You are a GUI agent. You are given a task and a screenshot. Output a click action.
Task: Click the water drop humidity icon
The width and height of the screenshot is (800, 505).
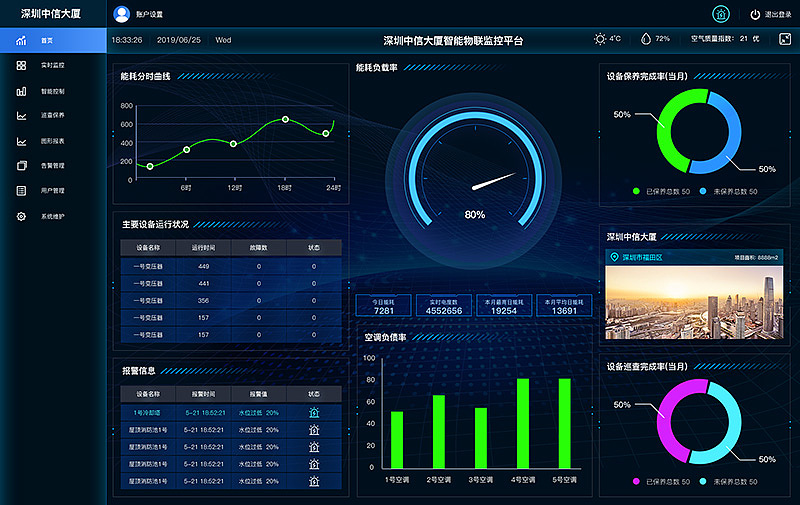[645, 39]
